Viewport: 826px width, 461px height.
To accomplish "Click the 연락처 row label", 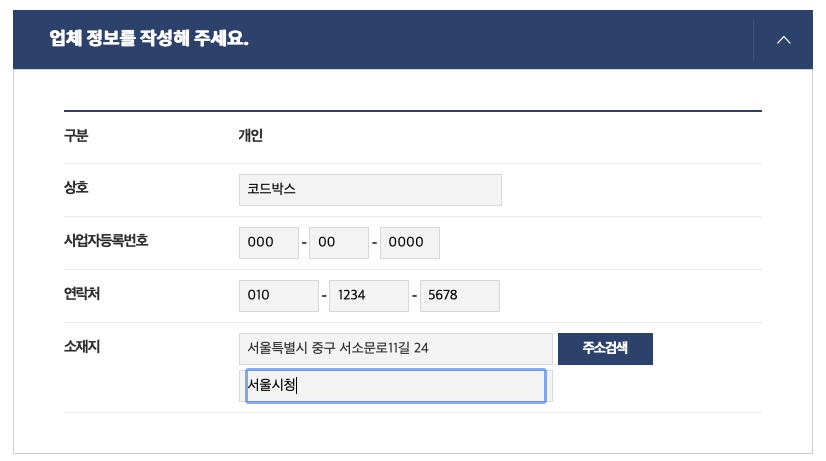I will coord(83,295).
